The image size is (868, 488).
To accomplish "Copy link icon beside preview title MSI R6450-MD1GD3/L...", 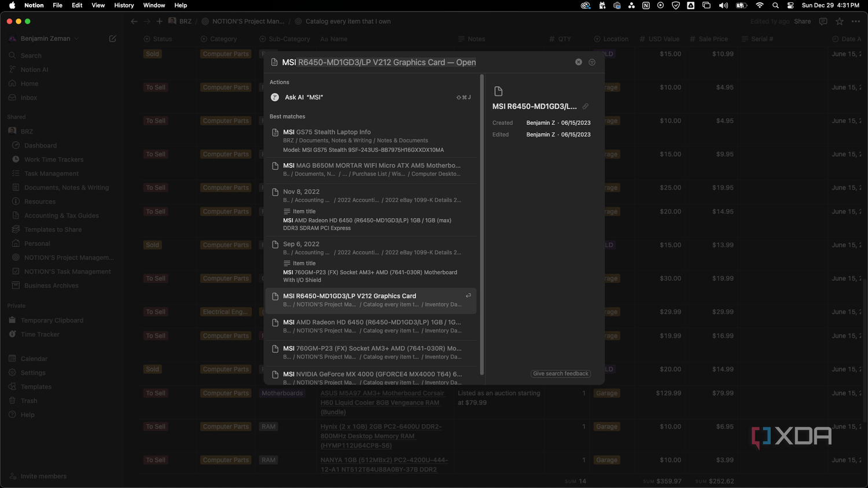I will (586, 106).
